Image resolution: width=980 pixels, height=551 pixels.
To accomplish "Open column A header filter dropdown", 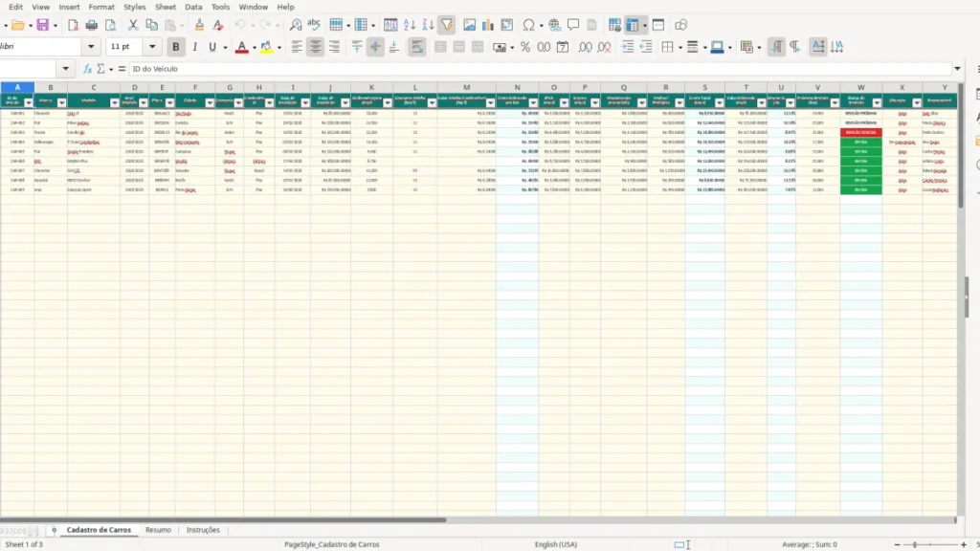I will click(x=28, y=102).
